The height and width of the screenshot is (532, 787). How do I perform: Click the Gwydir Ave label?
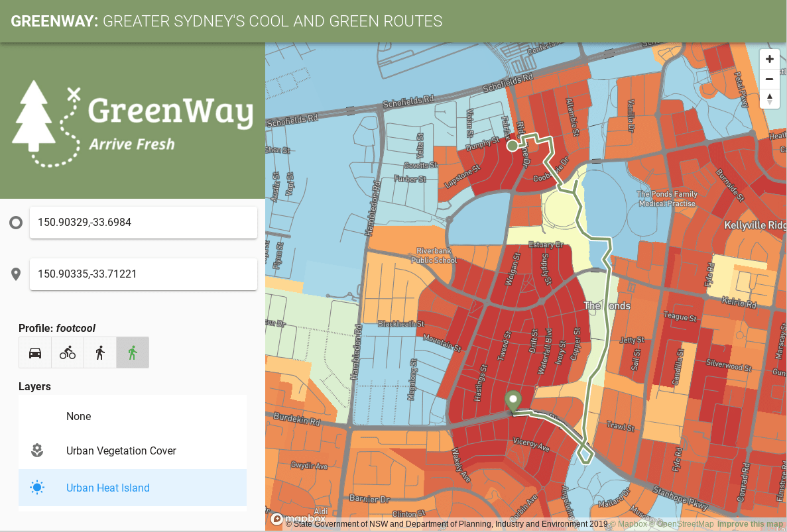click(309, 465)
